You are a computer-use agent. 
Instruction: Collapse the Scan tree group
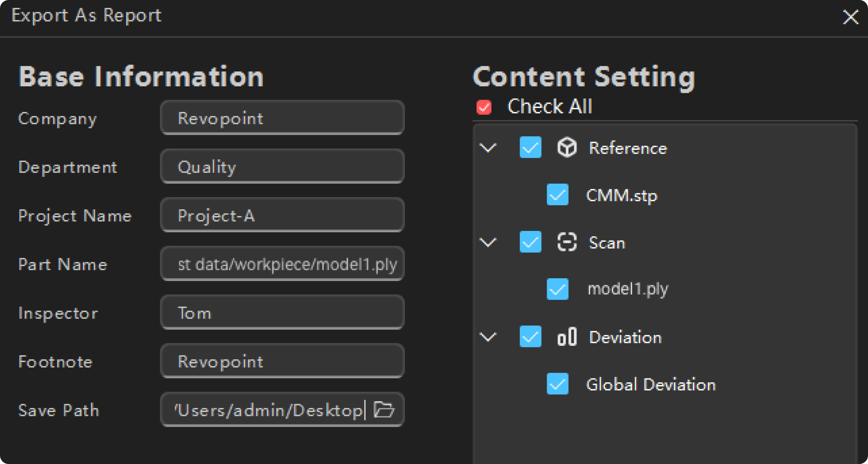[488, 242]
